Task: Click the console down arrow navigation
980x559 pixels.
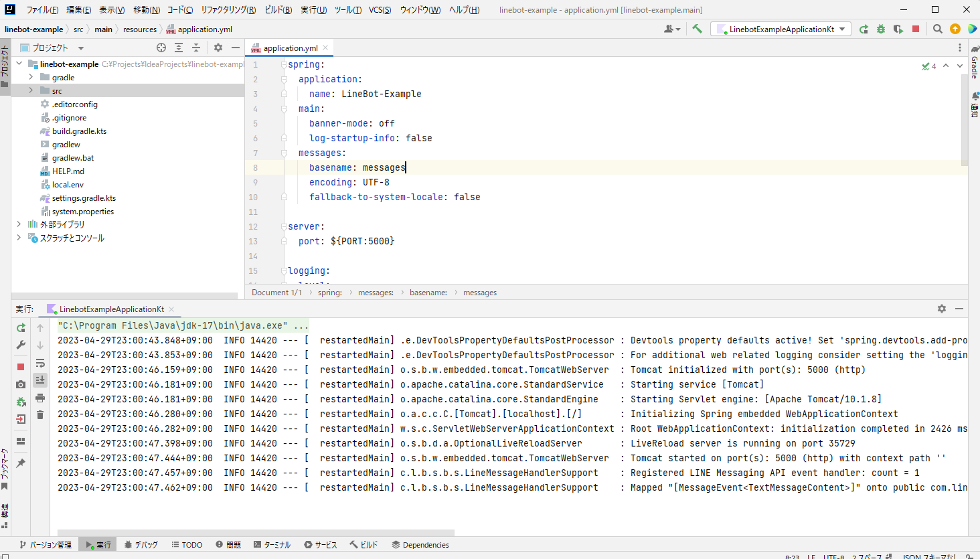Action: 40,345
